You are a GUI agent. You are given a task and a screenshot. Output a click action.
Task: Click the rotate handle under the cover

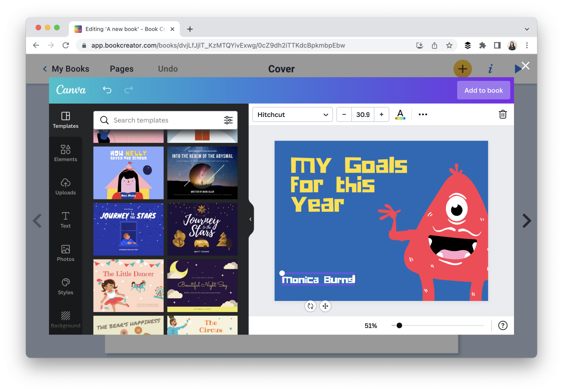tap(311, 306)
